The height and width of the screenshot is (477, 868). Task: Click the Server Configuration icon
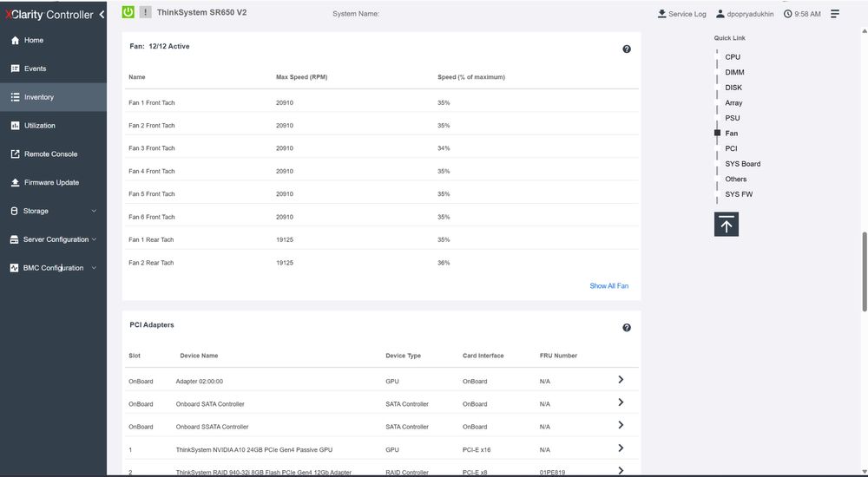[x=15, y=239]
